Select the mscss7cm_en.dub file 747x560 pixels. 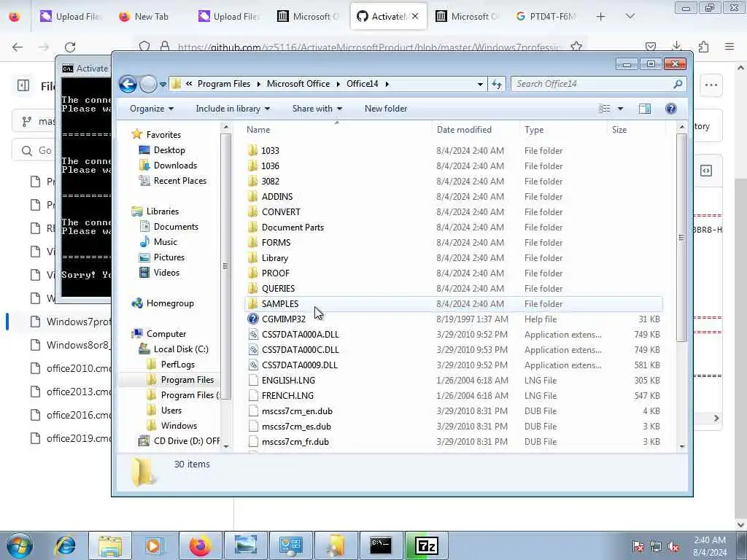297,411
